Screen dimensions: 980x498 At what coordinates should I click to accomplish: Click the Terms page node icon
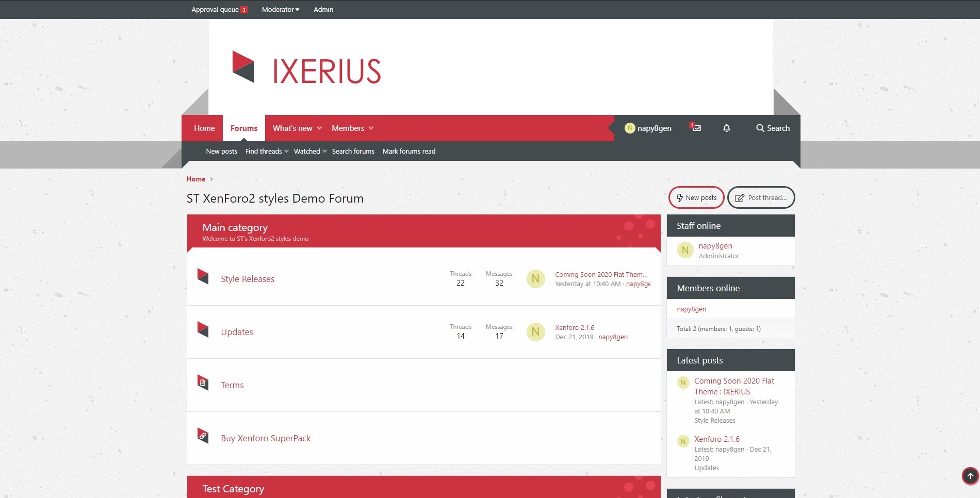203,383
